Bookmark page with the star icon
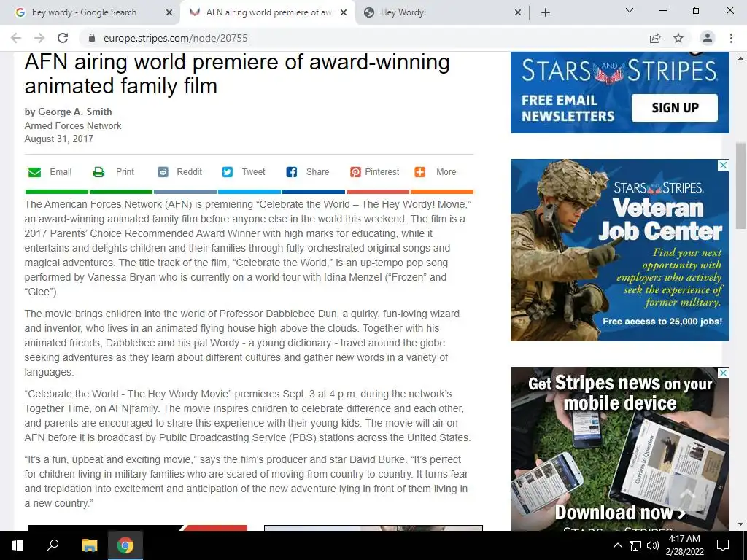Image resolution: width=747 pixels, height=560 pixels. point(678,38)
